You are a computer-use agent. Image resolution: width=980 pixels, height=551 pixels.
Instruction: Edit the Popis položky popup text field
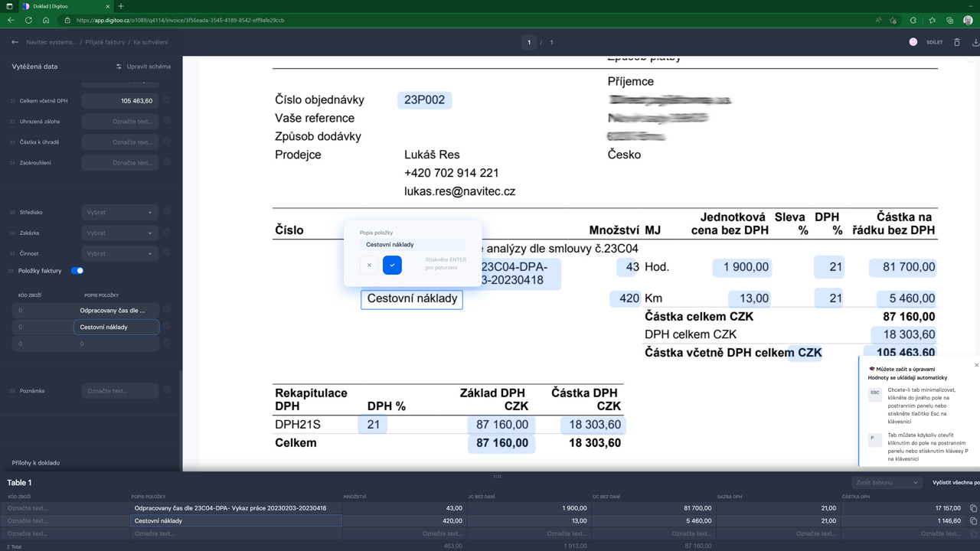413,245
